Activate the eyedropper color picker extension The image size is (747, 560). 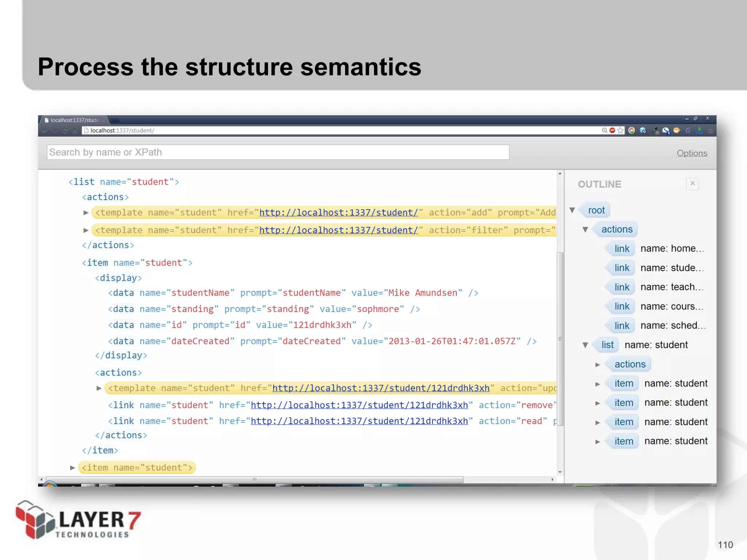coord(655,131)
